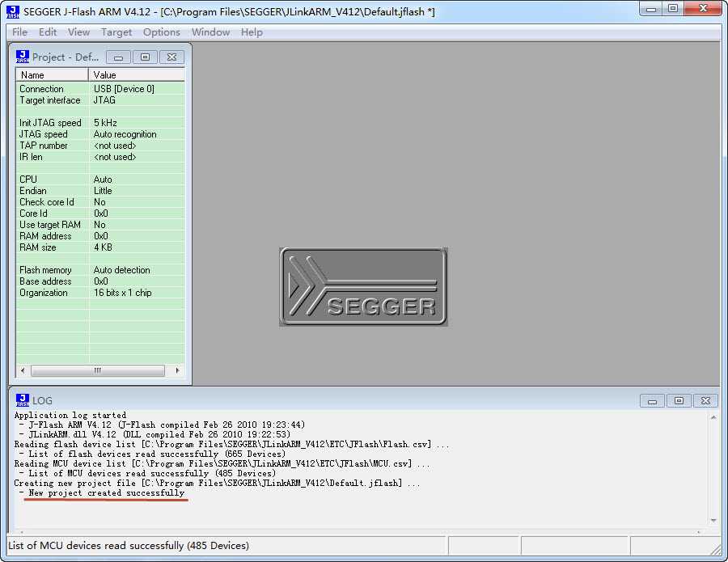728x562 pixels.
Task: Select the Use target RAM row
Action: pyautogui.click(x=100, y=225)
